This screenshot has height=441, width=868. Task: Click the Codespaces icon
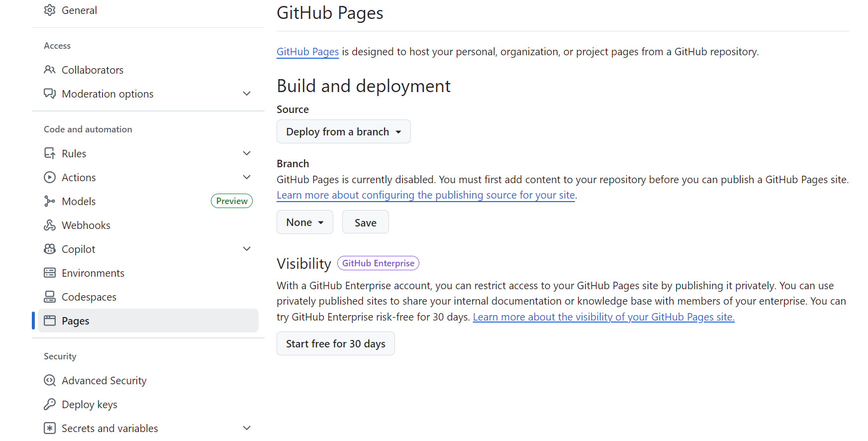[50, 297]
